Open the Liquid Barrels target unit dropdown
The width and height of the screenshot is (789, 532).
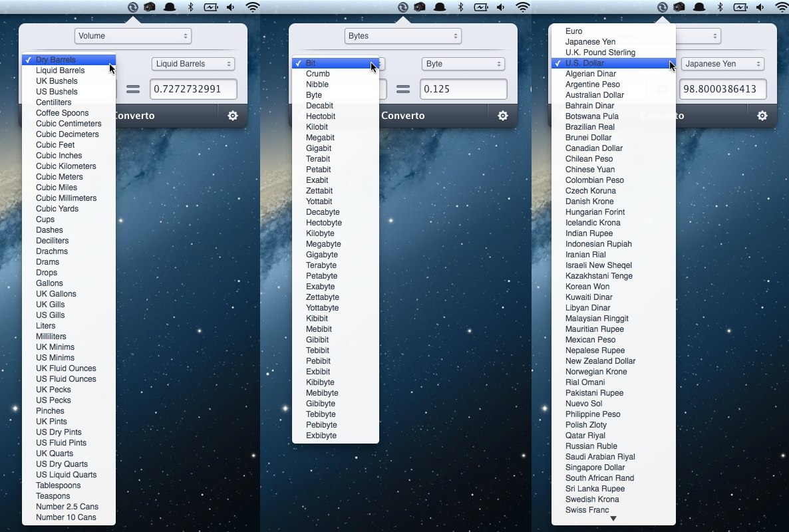click(193, 64)
